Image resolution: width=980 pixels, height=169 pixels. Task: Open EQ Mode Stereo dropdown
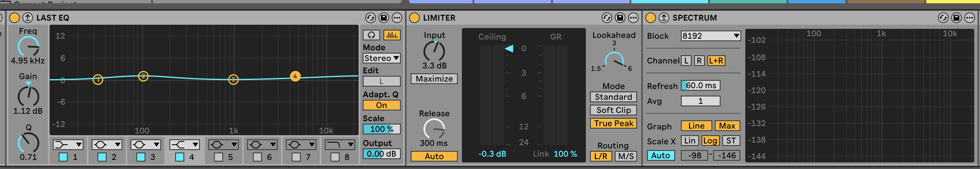click(382, 58)
